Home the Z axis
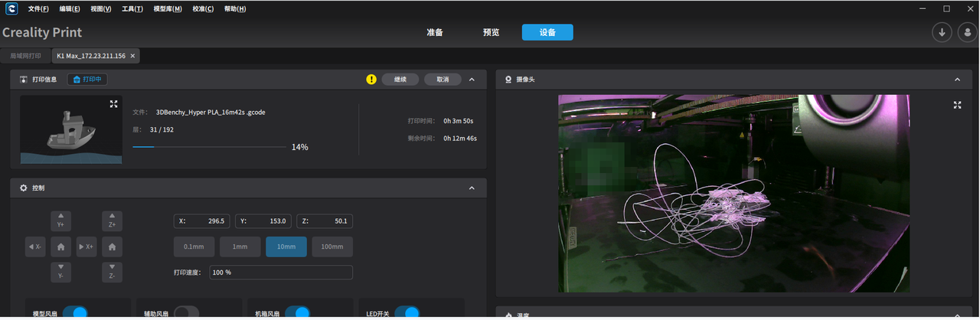Image resolution: width=980 pixels, height=320 pixels. [112, 247]
